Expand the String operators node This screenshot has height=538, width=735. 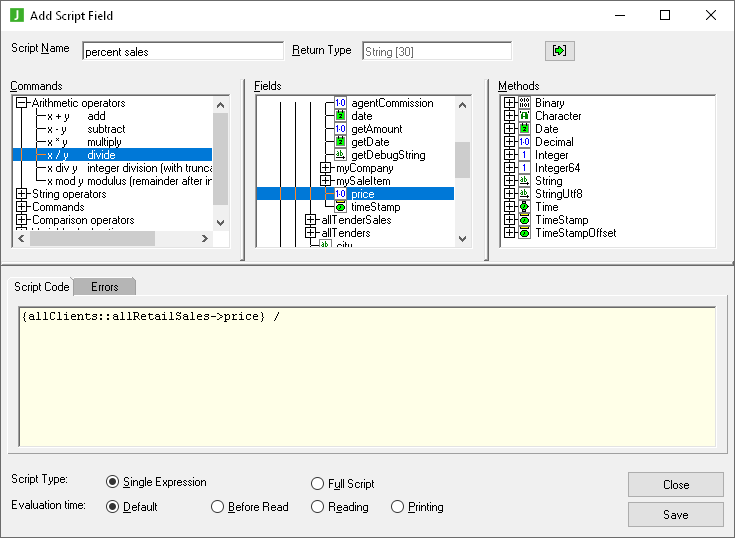22,194
